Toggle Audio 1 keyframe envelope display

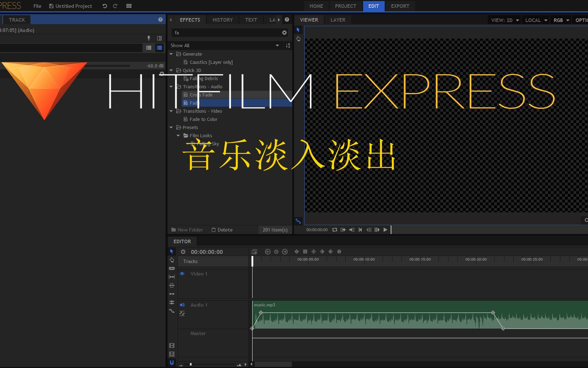(x=182, y=313)
